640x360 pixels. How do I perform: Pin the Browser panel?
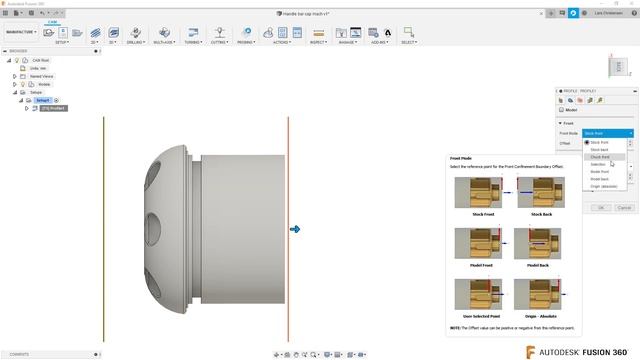(96, 51)
